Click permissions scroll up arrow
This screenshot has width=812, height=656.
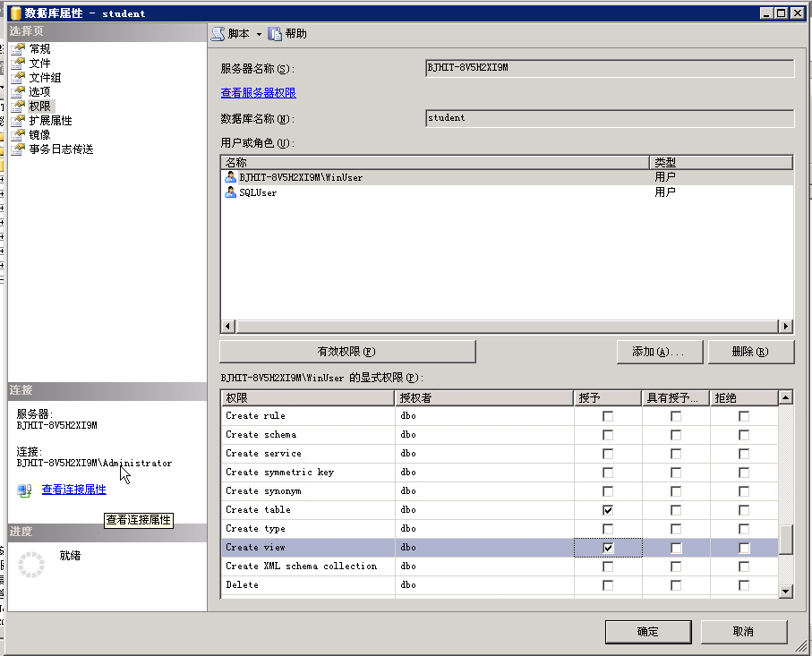[785, 397]
